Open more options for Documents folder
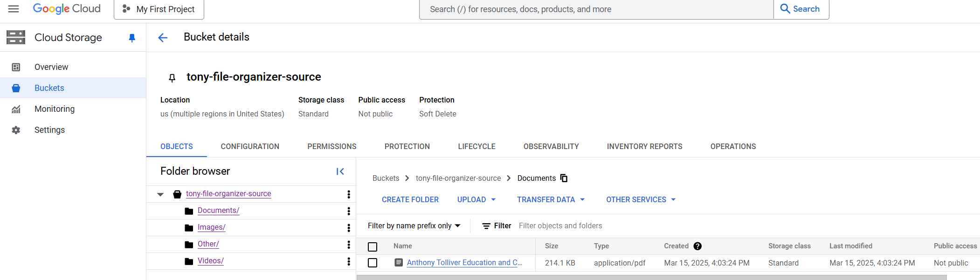The height and width of the screenshot is (280, 980). pyautogui.click(x=349, y=211)
